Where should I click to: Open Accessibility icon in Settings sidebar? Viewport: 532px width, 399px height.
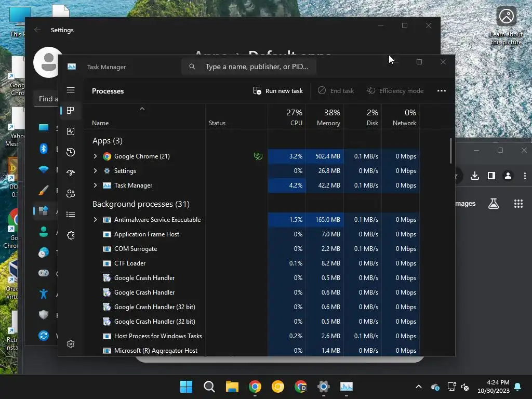point(44,294)
